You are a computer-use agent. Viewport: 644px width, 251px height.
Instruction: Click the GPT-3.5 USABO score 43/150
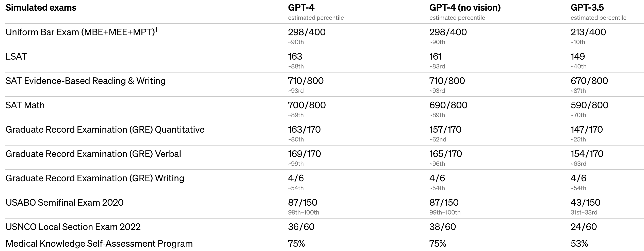585,203
